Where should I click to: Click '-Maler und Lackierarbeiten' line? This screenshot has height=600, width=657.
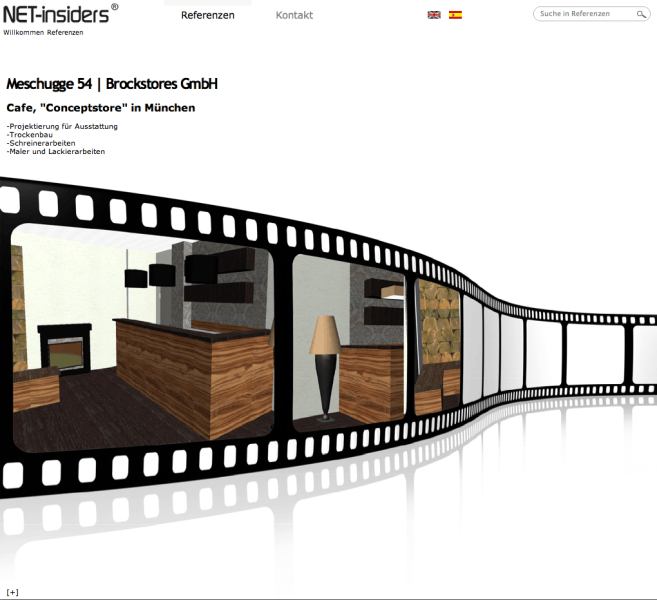(x=56, y=152)
